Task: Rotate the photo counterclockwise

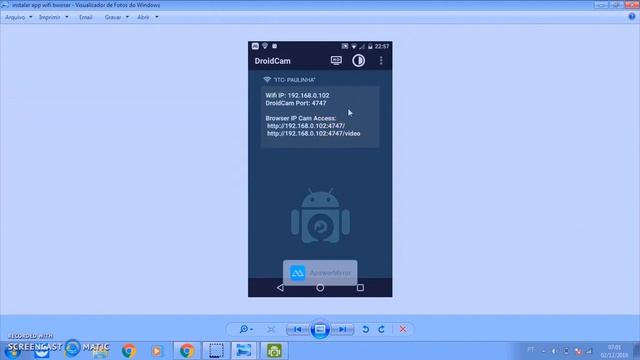Action: tap(366, 329)
